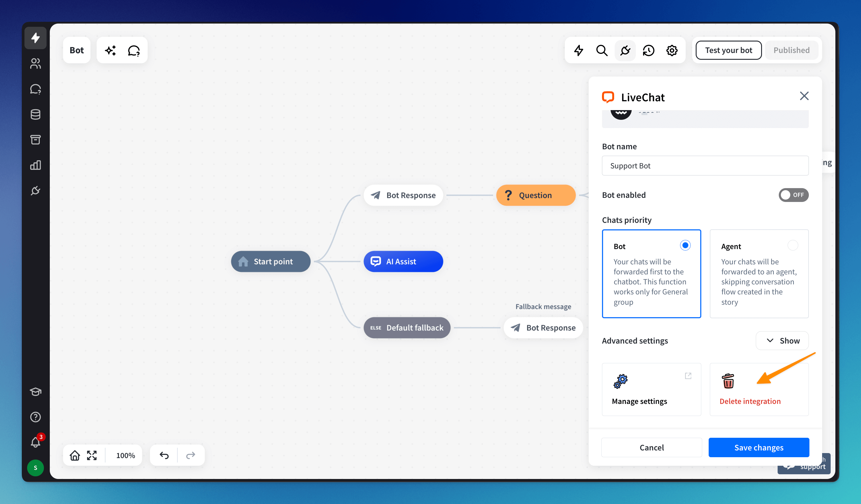This screenshot has width=861, height=504.
Task: Click the search magnifier in top toolbar
Action: [x=602, y=51]
